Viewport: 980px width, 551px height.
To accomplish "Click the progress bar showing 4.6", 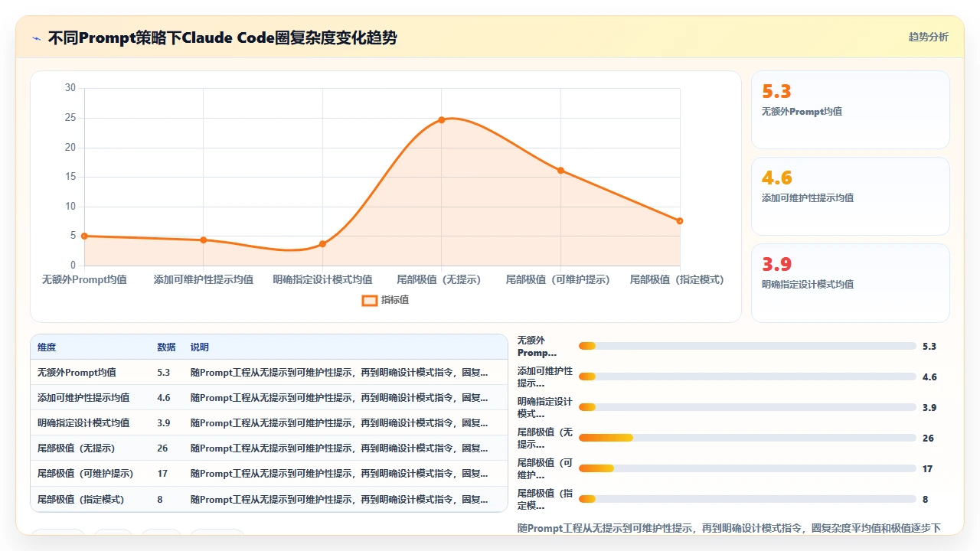I will 747,377.
